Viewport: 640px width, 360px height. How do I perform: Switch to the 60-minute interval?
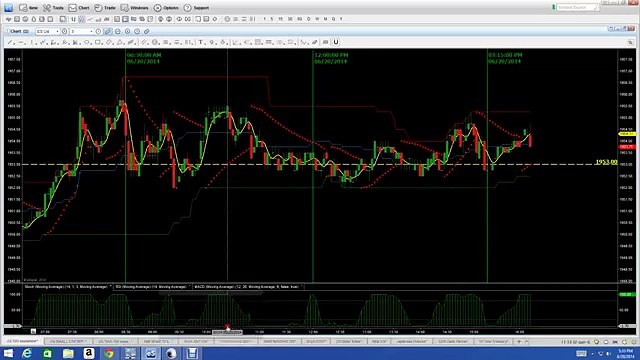[300, 19]
